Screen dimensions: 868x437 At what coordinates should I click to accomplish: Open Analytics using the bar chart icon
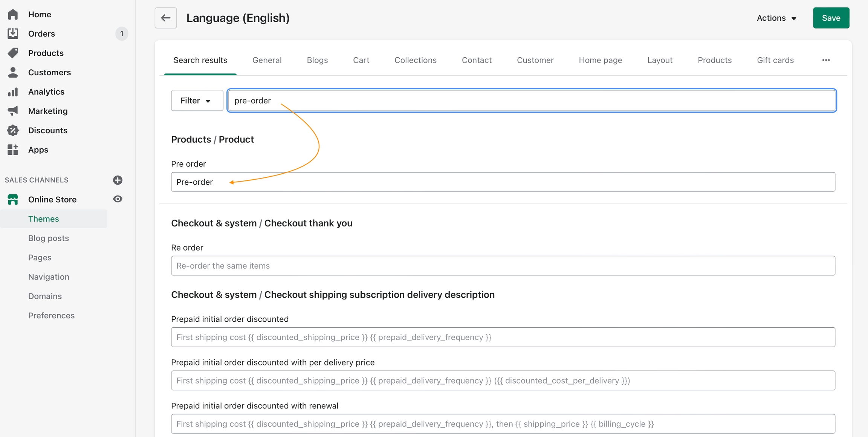[13, 92]
